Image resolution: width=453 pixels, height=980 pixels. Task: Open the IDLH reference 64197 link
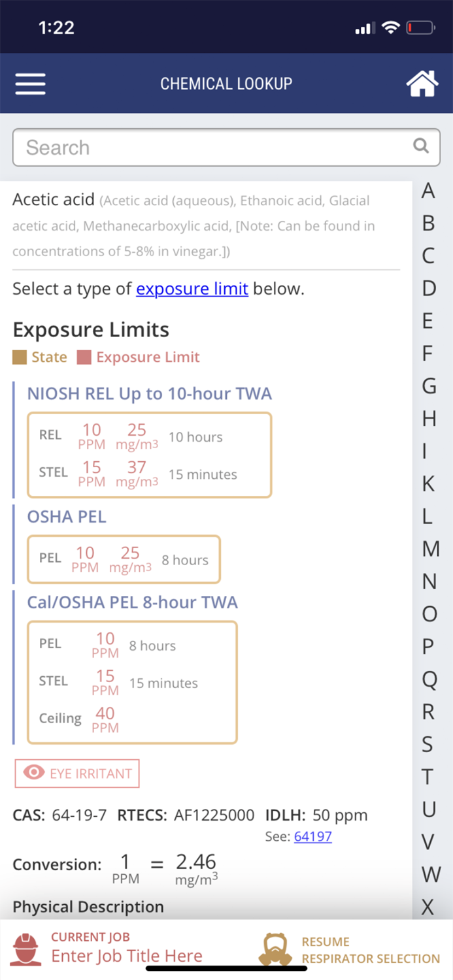312,836
